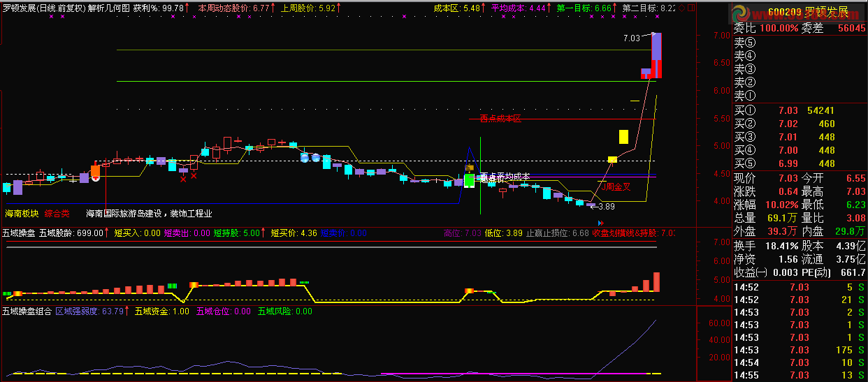Image resolution: width=868 pixels, height=382 pixels.
Task: Click the 五域资金 1.00 readout
Action: (x=161, y=311)
